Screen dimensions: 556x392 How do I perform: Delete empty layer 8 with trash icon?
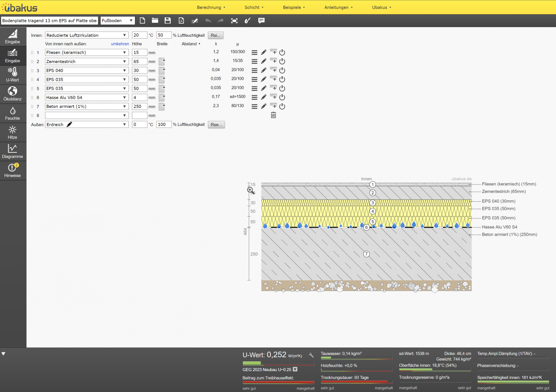coord(273,115)
